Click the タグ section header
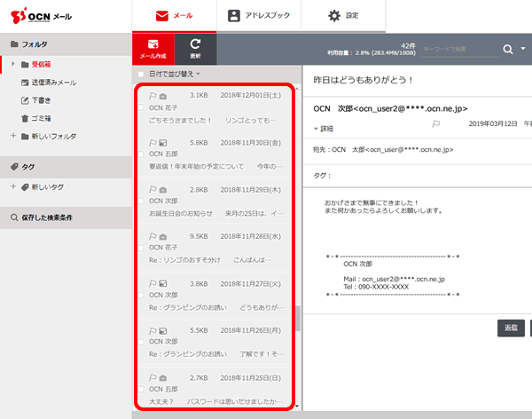 pos(66,167)
